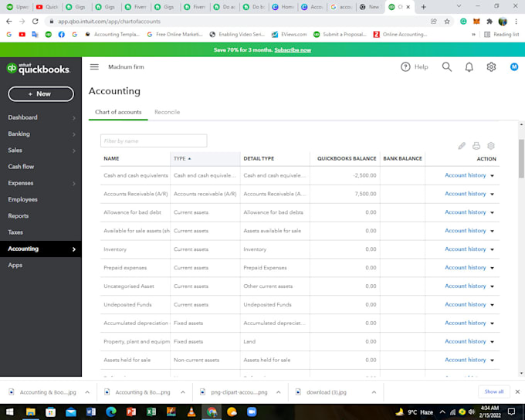The image size is (525, 420).
Task: Open Microsoft Edge from taskbar
Action: [111, 412]
